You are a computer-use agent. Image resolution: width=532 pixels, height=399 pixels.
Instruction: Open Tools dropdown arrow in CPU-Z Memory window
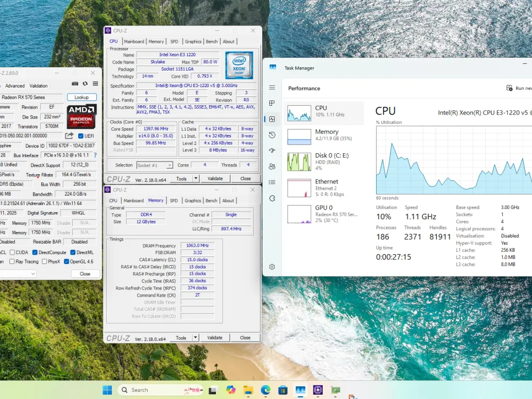(195, 338)
